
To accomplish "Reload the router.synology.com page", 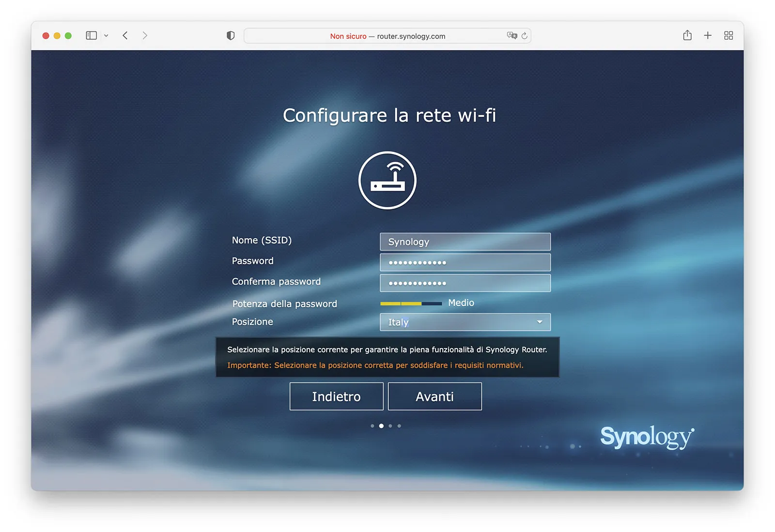I will click(525, 36).
